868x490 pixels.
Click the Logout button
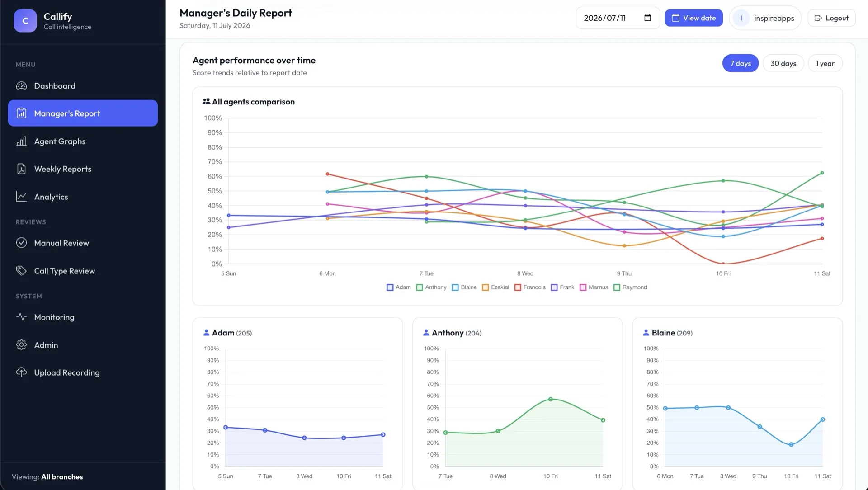pos(831,18)
